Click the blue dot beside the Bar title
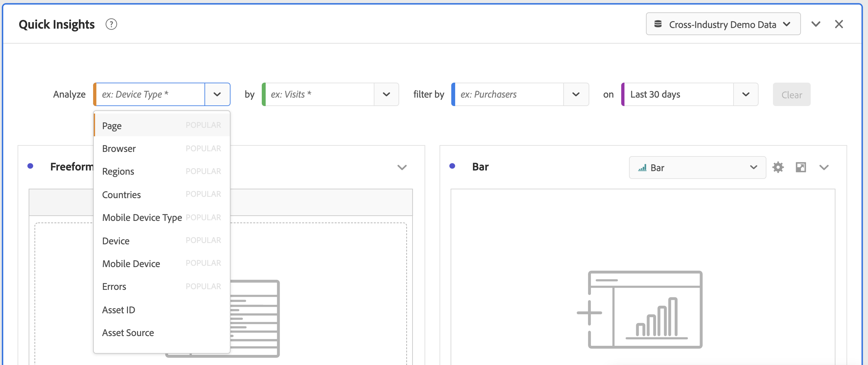This screenshot has width=868, height=365. [452, 166]
